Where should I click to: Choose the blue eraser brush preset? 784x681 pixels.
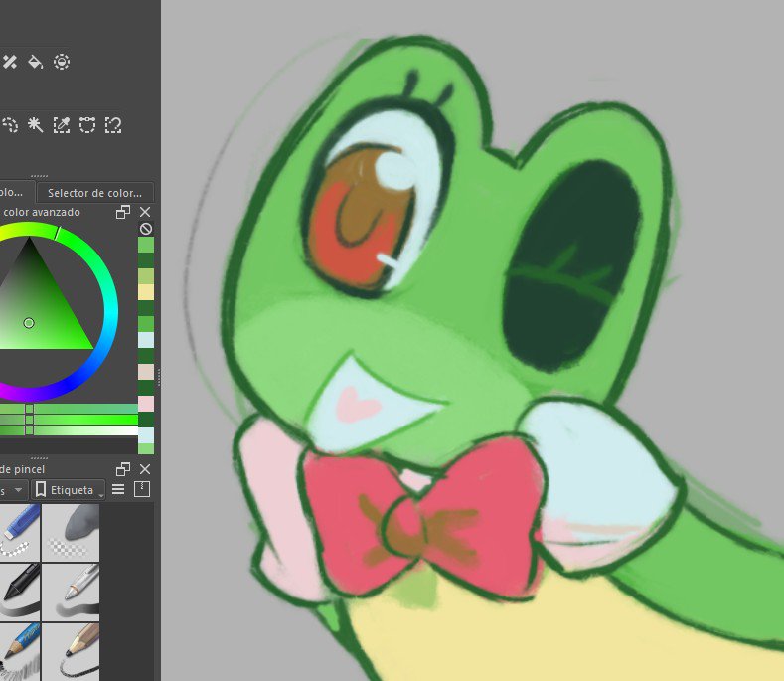(x=20, y=533)
